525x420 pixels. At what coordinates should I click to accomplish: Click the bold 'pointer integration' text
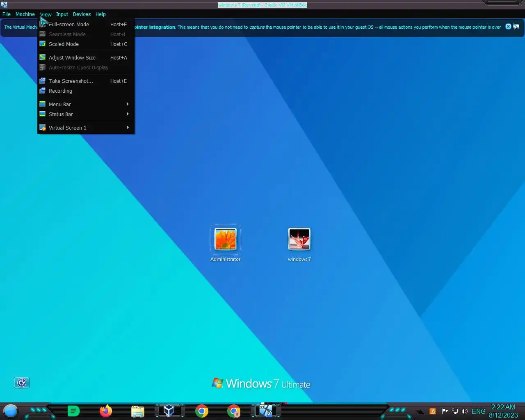tap(155, 27)
